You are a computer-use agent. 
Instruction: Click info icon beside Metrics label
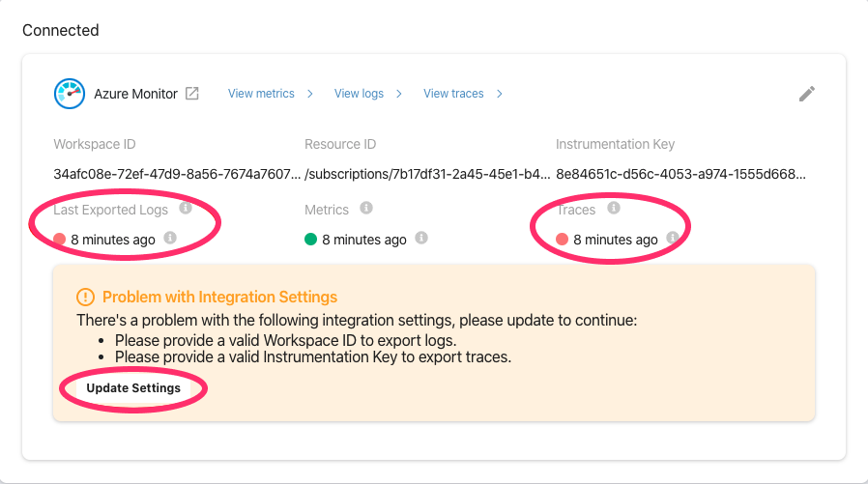(x=366, y=208)
